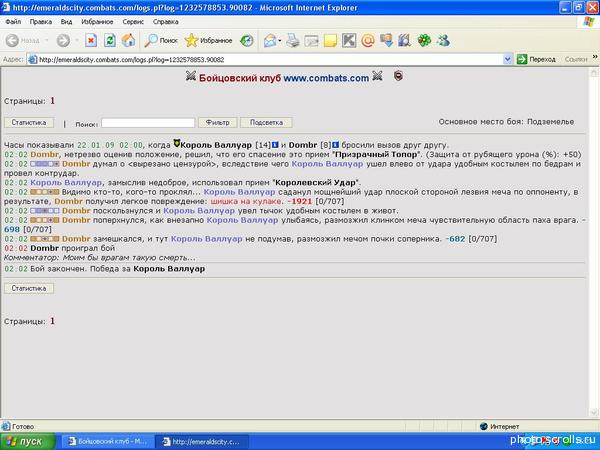This screenshot has width=600, height=450.
Task: Click the 'Готово' status bar text
Action: click(x=23, y=426)
